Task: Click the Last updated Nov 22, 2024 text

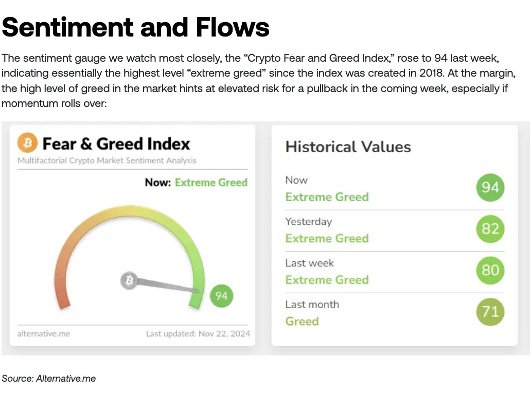Action: pyautogui.click(x=198, y=333)
